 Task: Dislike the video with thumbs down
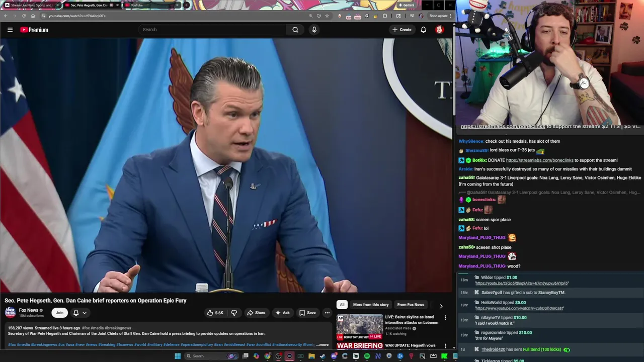pos(234,313)
